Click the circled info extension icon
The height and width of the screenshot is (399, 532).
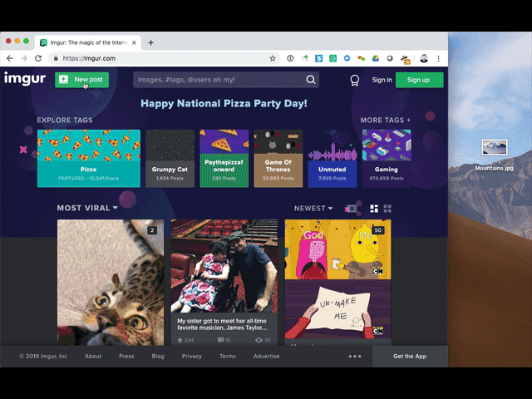click(x=290, y=58)
